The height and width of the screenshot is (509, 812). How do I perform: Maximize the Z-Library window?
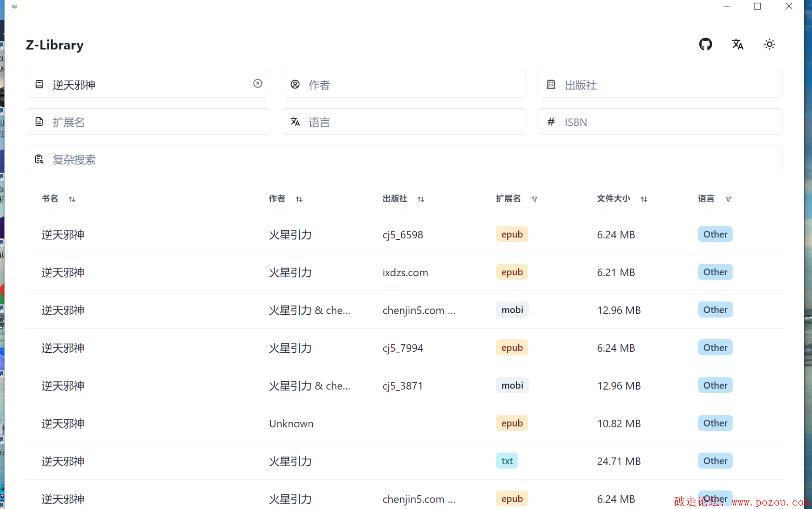click(x=757, y=6)
